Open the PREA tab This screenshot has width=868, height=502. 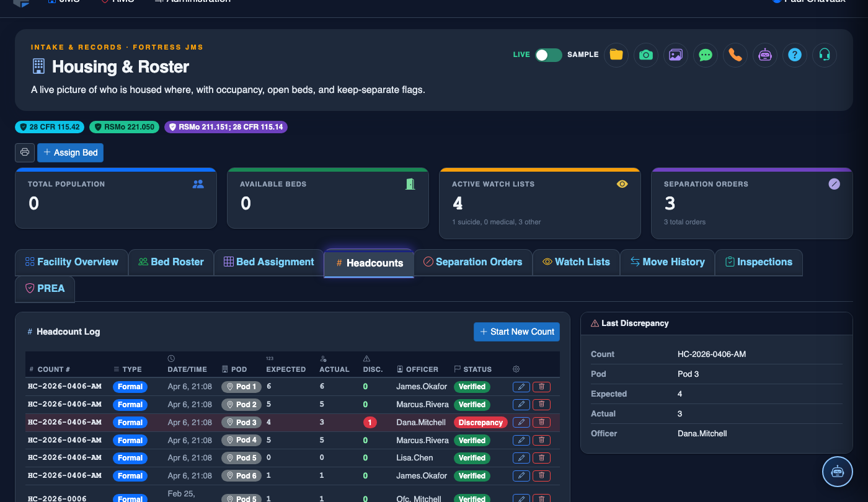point(45,289)
